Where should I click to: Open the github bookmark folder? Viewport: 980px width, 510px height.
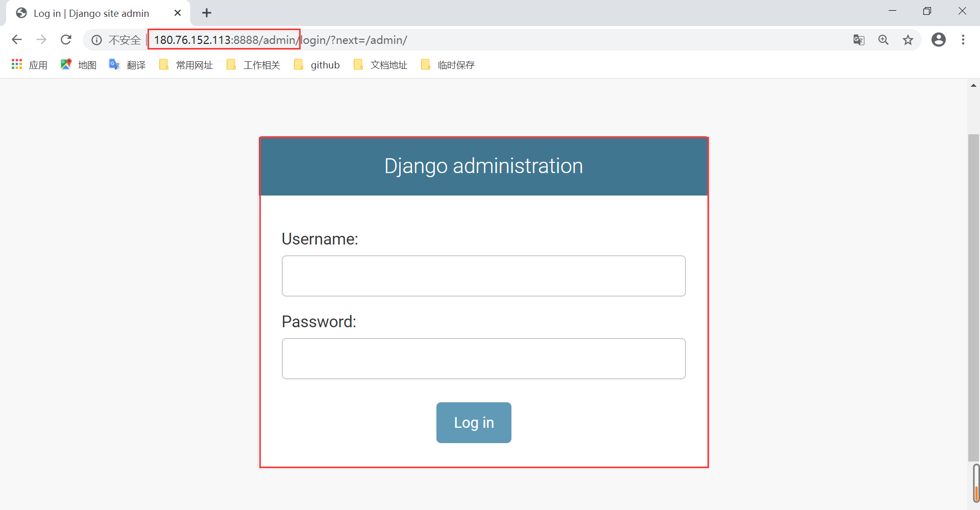[317, 65]
